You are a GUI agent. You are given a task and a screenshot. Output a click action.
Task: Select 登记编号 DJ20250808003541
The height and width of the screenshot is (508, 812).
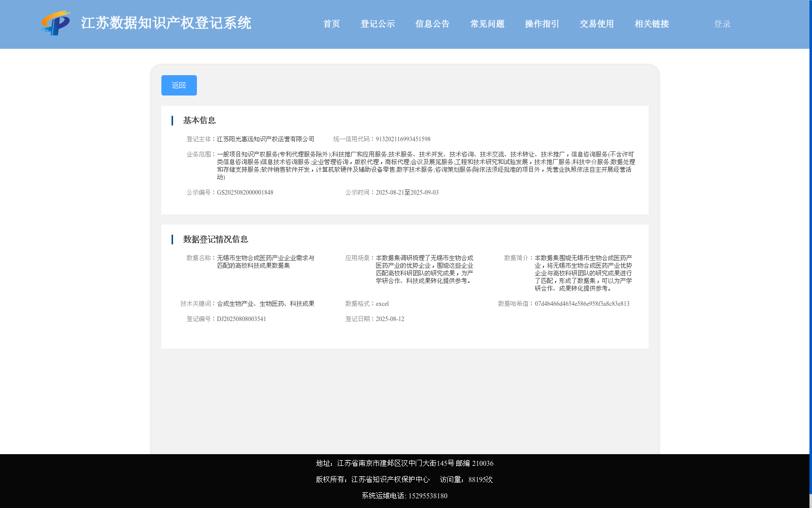[242, 319]
